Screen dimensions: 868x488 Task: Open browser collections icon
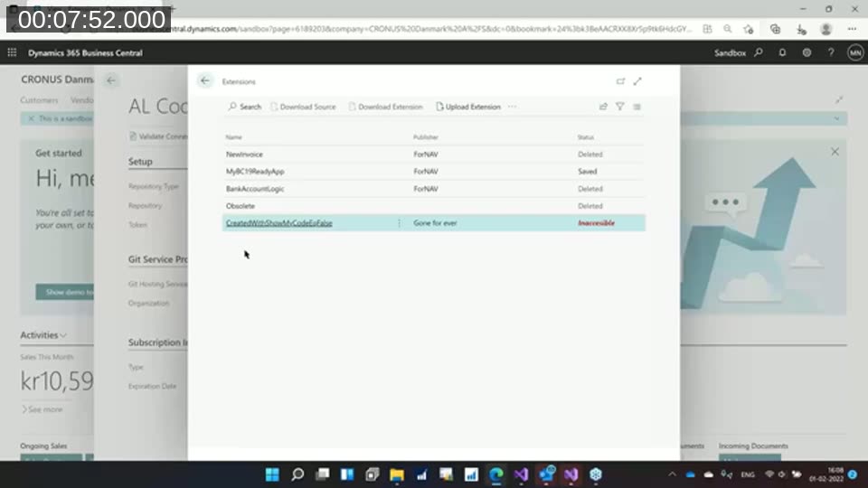775,29
